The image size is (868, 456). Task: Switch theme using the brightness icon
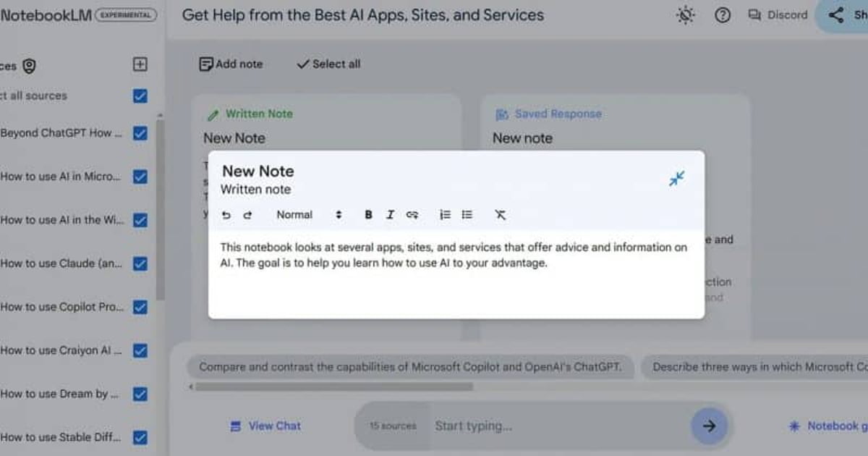tap(685, 15)
